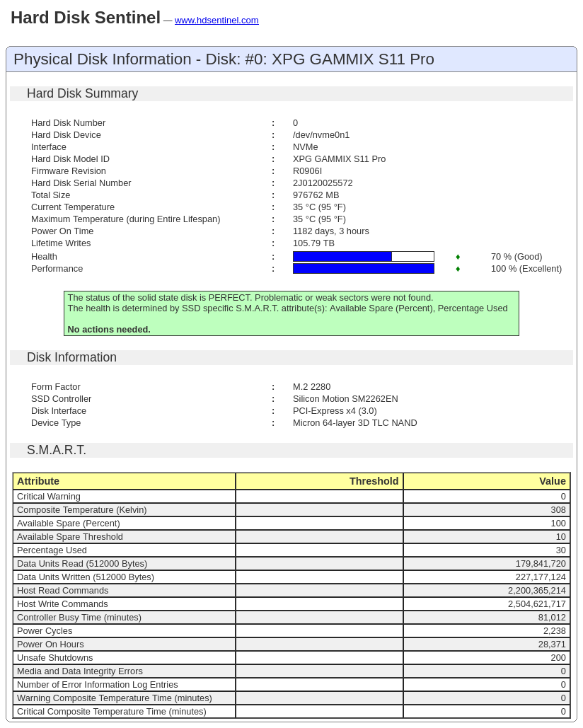Select Micron 64-layer 3D TLC NAND
This screenshot has width=583, height=728.
coord(354,423)
